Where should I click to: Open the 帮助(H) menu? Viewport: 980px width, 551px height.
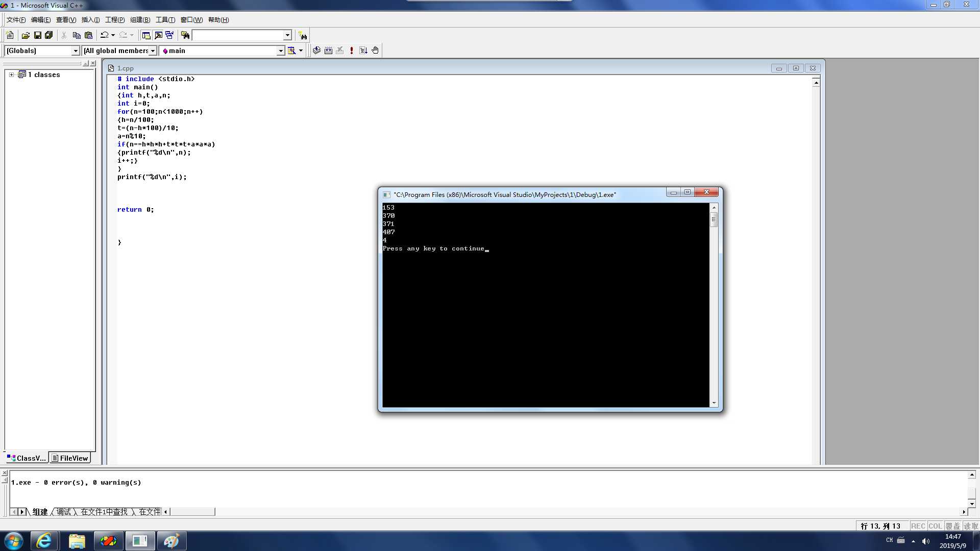click(218, 20)
